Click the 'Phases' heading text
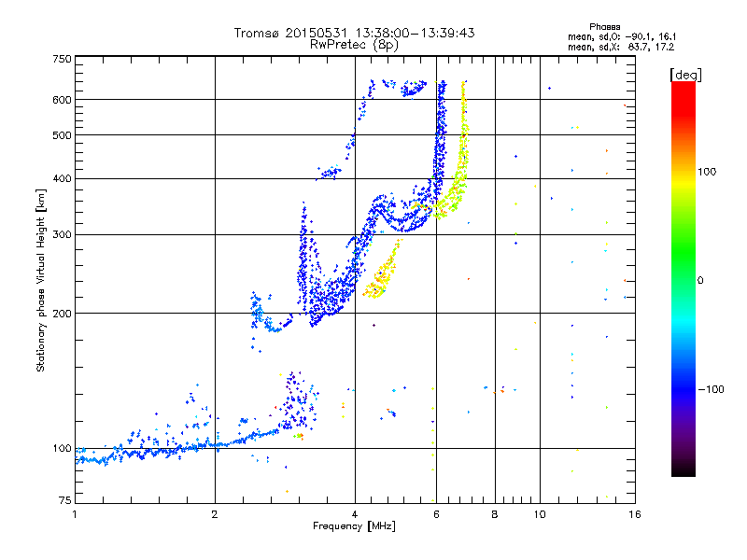 (604, 27)
